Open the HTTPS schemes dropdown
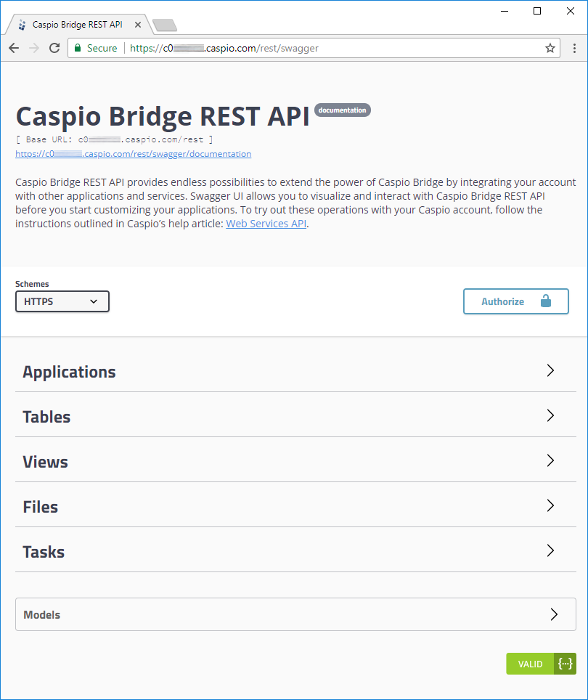588x700 pixels. [x=62, y=301]
